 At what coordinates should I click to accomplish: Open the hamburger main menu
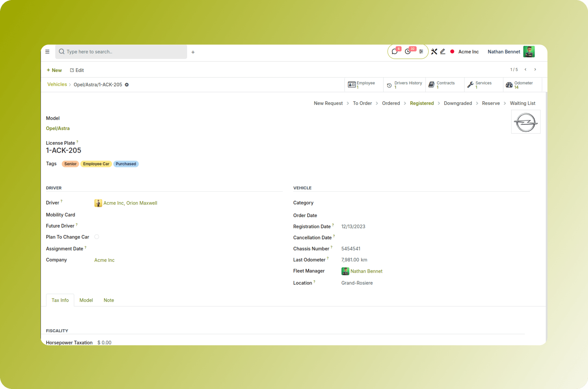coord(47,52)
